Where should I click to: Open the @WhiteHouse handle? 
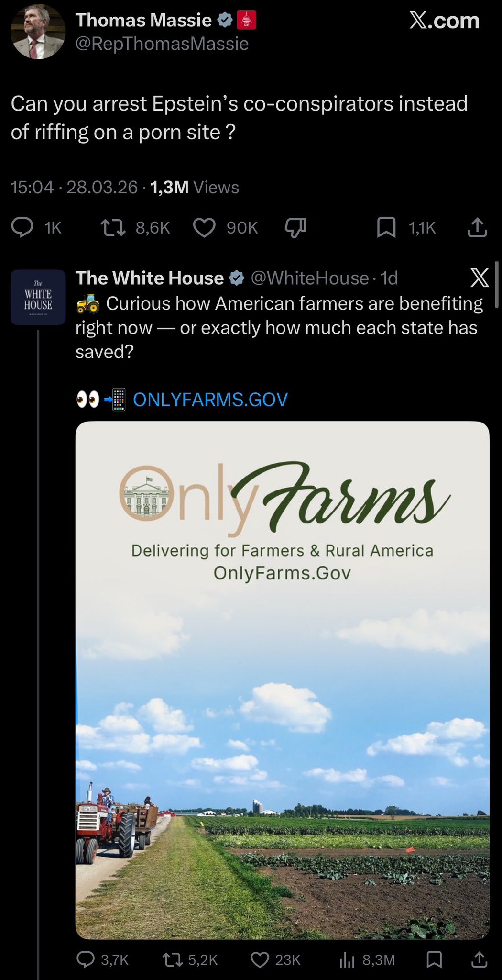(309, 278)
